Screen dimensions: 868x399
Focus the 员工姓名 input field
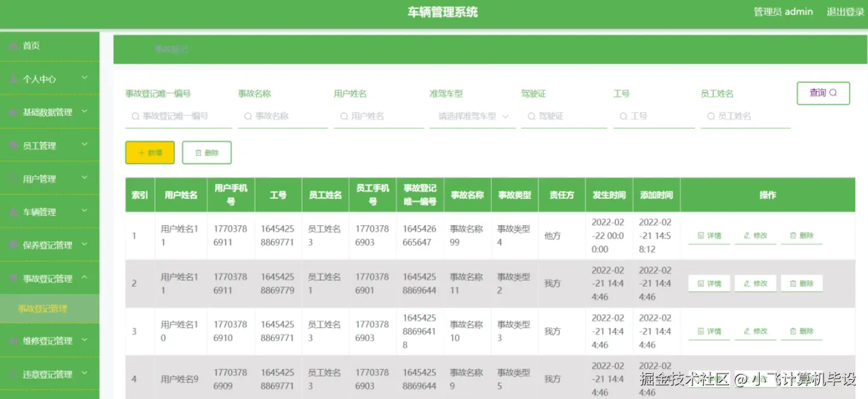tap(745, 116)
